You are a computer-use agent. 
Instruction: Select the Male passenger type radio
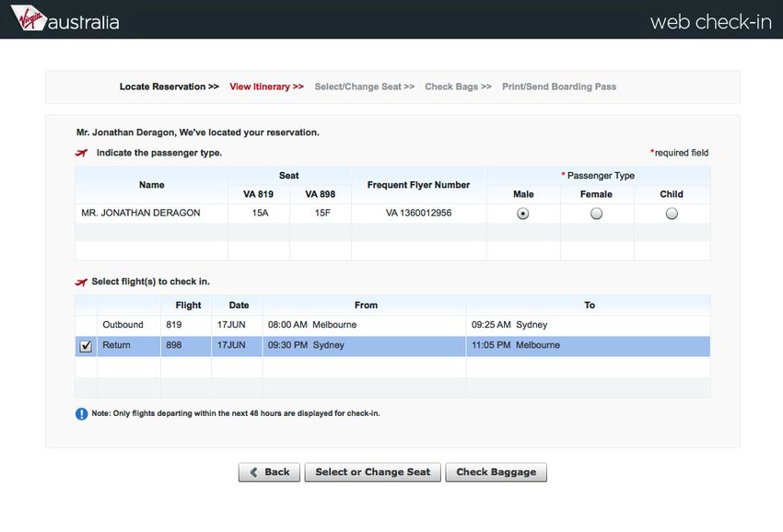(523, 214)
